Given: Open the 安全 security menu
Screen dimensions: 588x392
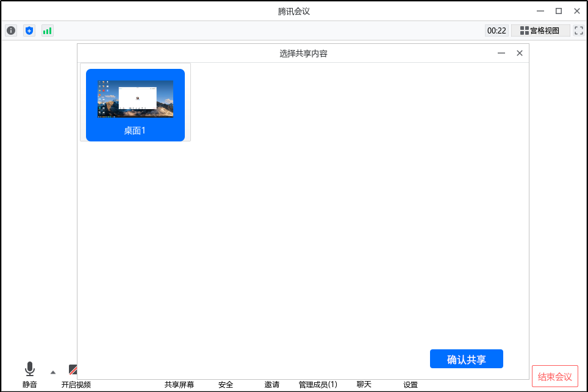Looking at the screenshot, I should coord(226,385).
